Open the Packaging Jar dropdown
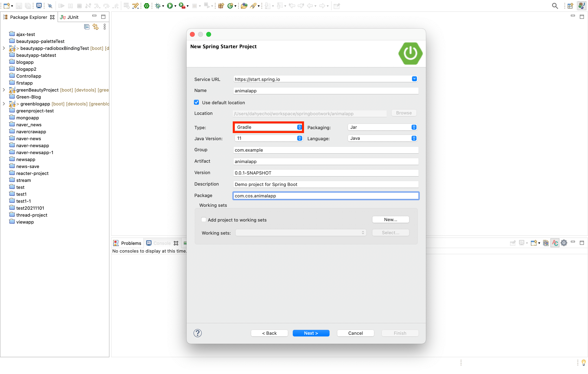 point(382,127)
